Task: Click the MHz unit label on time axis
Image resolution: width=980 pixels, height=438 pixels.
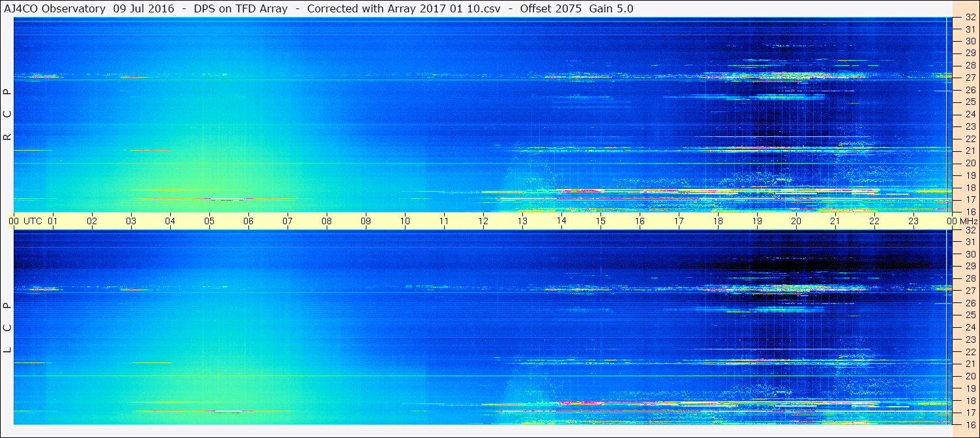Action: [968, 221]
